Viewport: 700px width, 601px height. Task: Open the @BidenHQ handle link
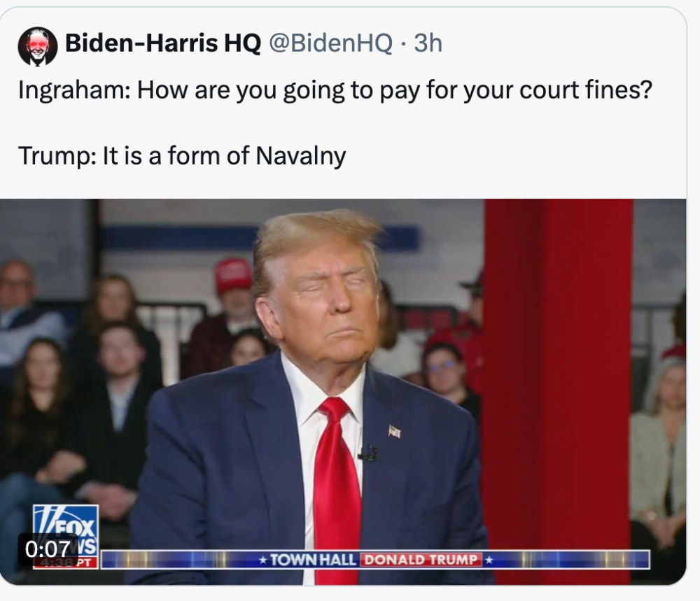coord(330,43)
